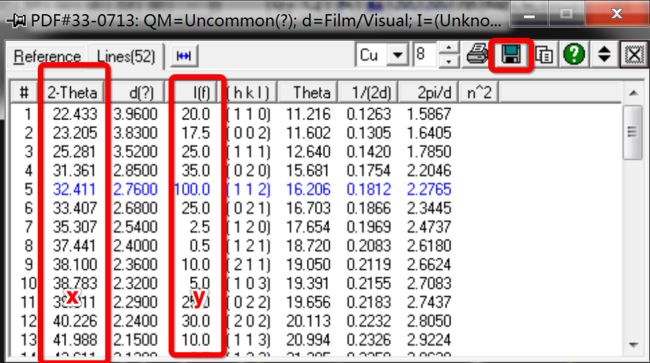Click the intensity value 100.0
This screenshot has width=650, height=363.
tap(192, 189)
